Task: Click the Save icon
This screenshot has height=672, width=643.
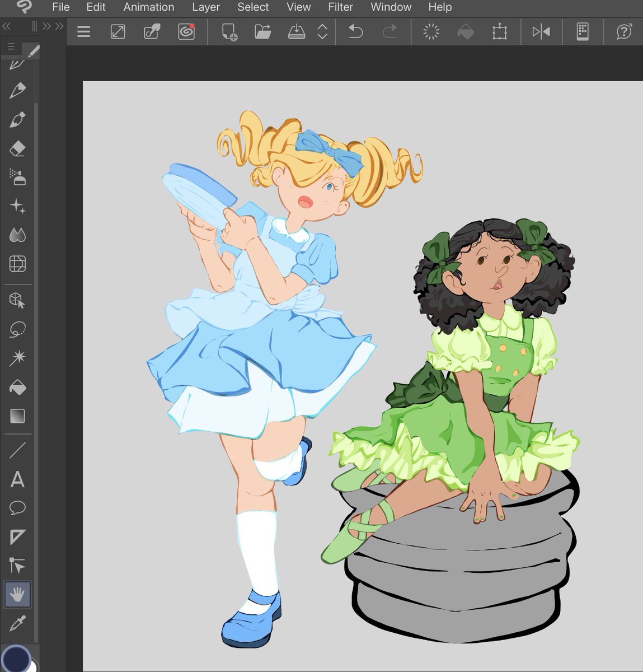Action: (x=297, y=32)
